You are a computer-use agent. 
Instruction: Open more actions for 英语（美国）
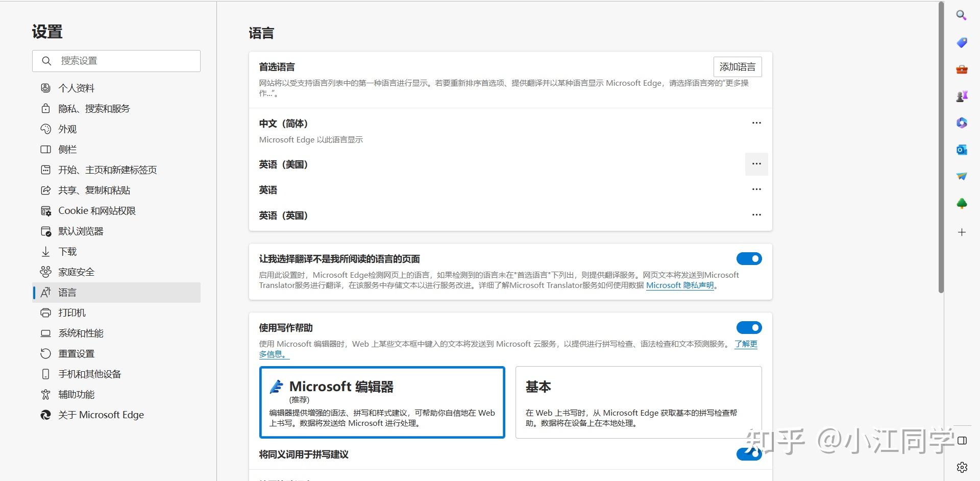coord(756,164)
